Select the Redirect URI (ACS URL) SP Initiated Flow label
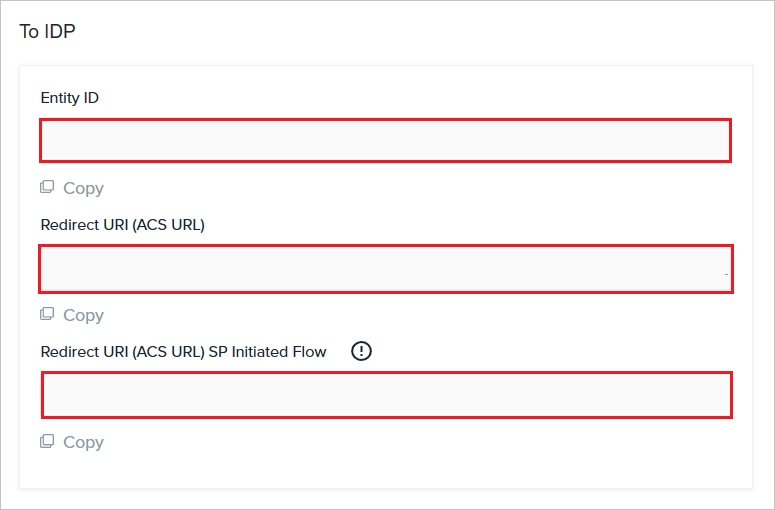The height and width of the screenshot is (510, 775). (183, 352)
